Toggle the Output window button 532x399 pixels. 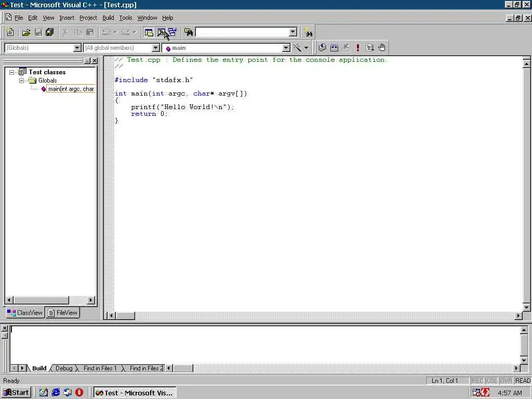click(161, 32)
